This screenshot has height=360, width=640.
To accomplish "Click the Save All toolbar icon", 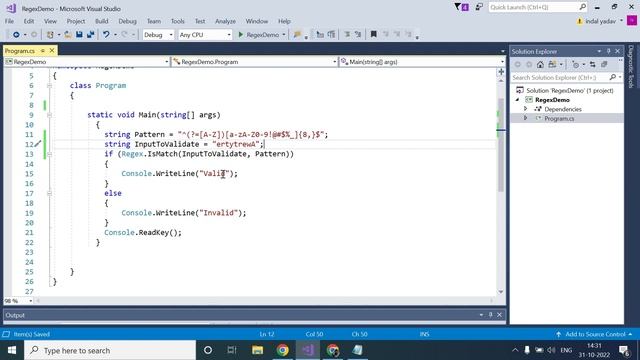I will (x=90, y=35).
